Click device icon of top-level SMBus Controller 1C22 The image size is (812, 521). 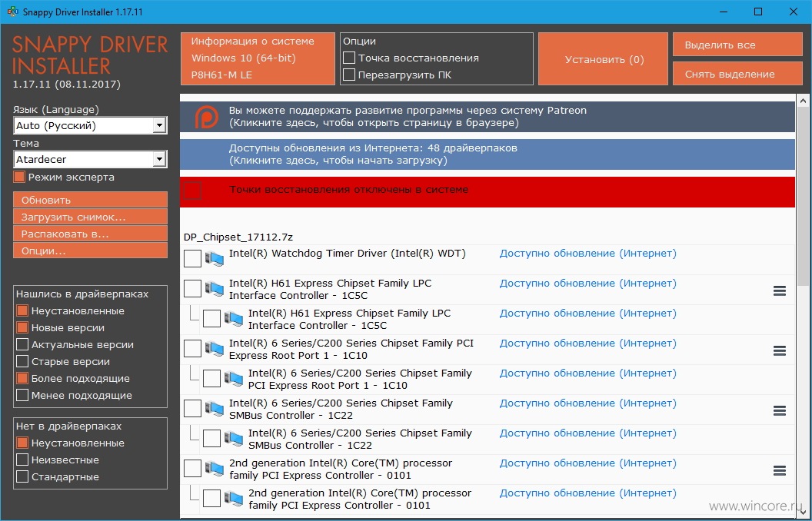click(215, 408)
